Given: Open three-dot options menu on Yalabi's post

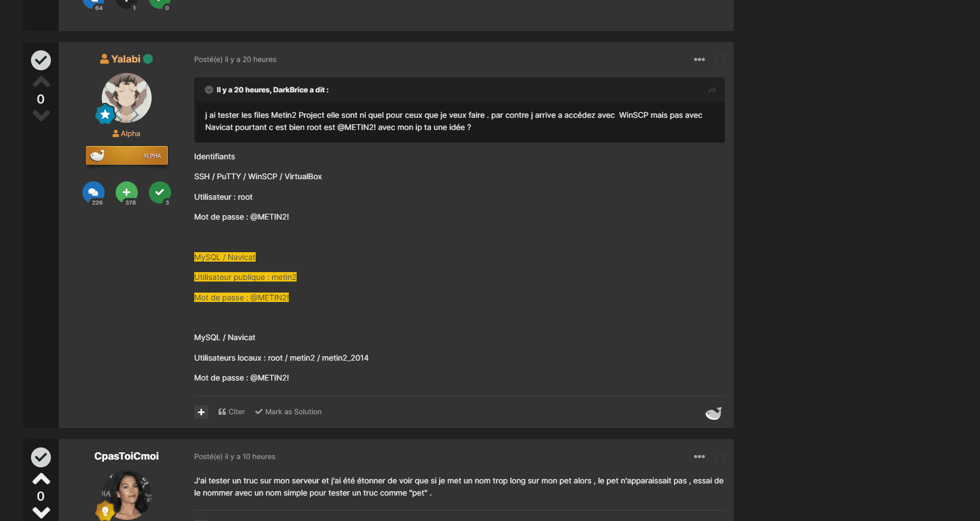Looking at the screenshot, I should click(x=699, y=60).
